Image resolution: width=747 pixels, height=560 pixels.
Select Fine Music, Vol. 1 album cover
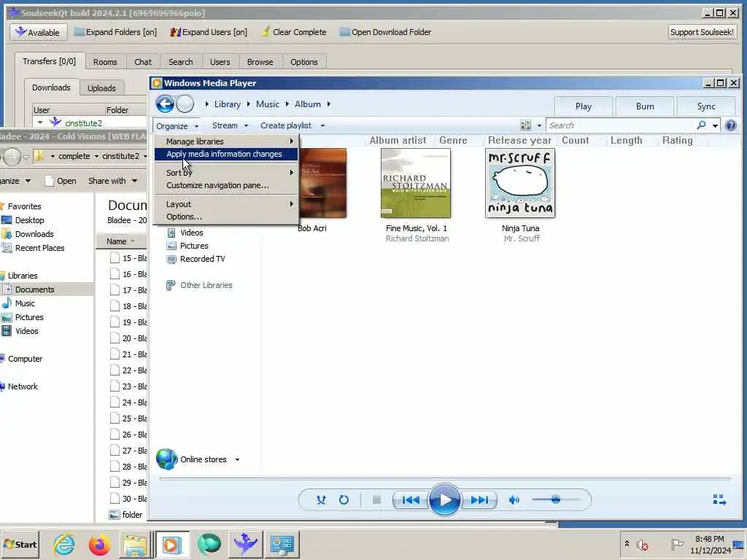415,183
